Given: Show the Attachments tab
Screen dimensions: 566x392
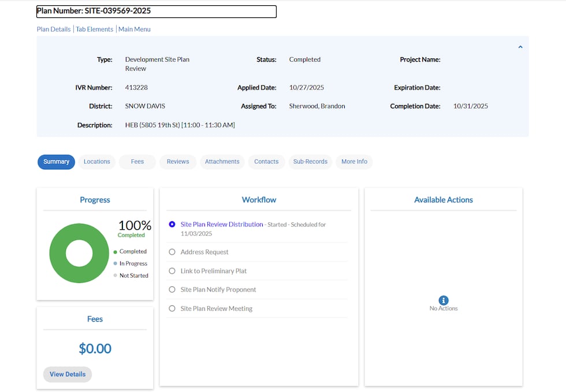Looking at the screenshot, I should (222, 162).
